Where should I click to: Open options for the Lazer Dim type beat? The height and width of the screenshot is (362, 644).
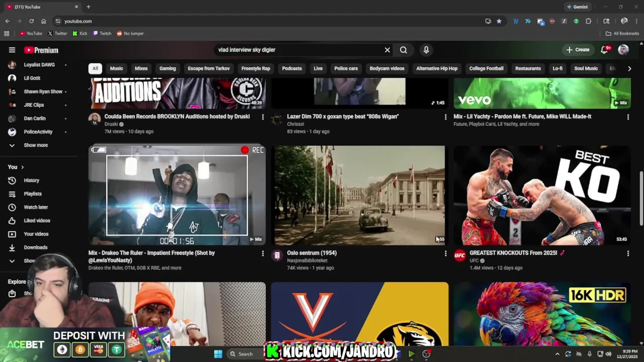(x=445, y=117)
